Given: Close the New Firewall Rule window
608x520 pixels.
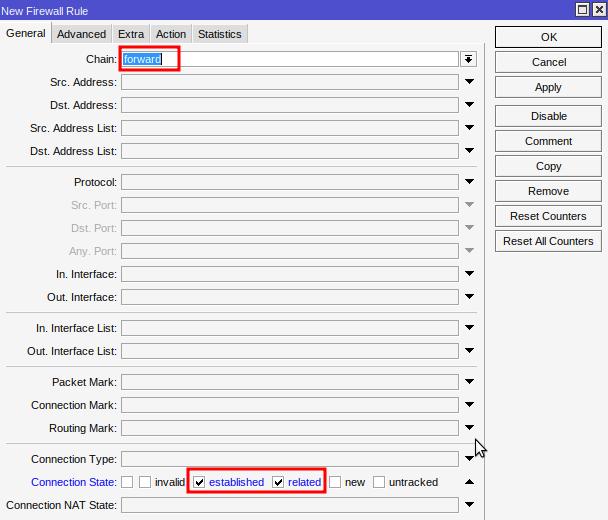Looking at the screenshot, I should click(599, 10).
